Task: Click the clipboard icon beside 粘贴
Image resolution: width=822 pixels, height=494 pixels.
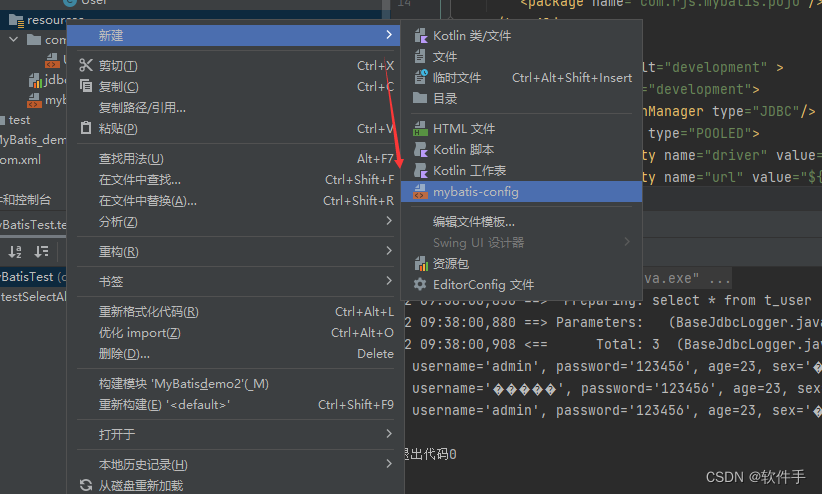Action: pos(86,128)
